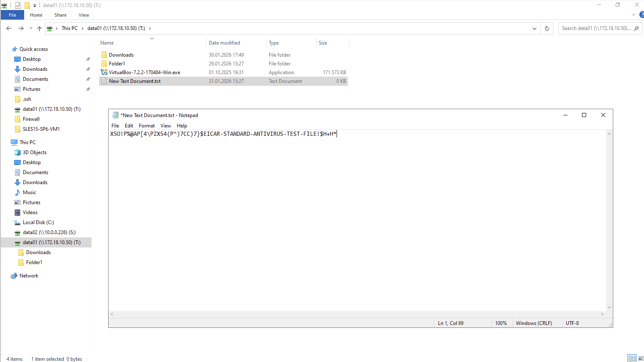Open Notepad's Help menu

(182, 126)
